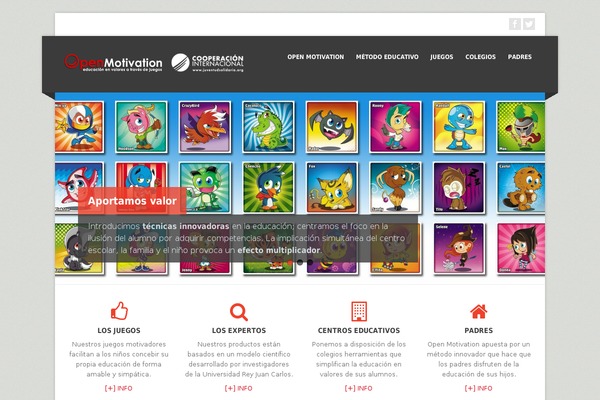
Task: Click the Ronny green-haired horse tile
Action: [395, 127]
